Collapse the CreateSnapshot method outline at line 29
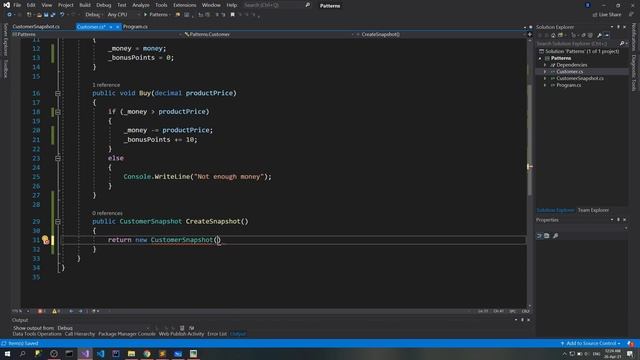The height and width of the screenshot is (360, 640). [x=58, y=222]
